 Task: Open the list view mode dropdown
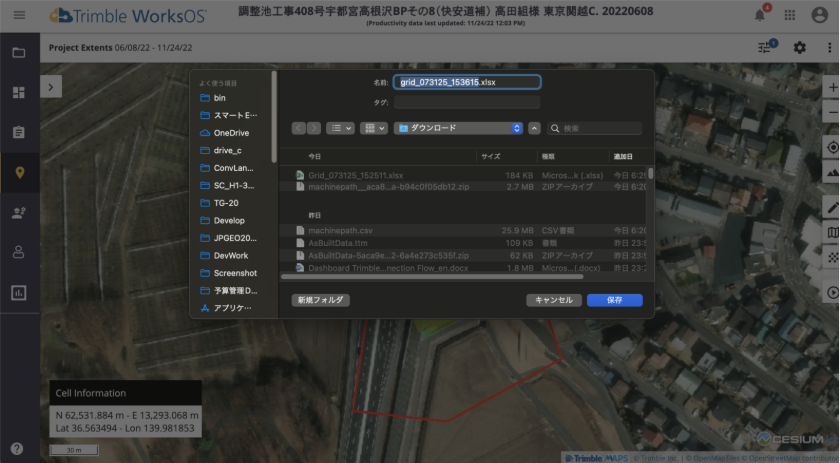coord(341,128)
